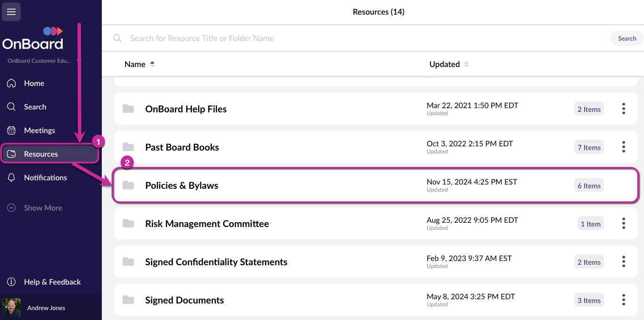Open three-dot menu for Risk Management Committee
Screen dimensions: 644x320
pyautogui.click(x=623, y=224)
